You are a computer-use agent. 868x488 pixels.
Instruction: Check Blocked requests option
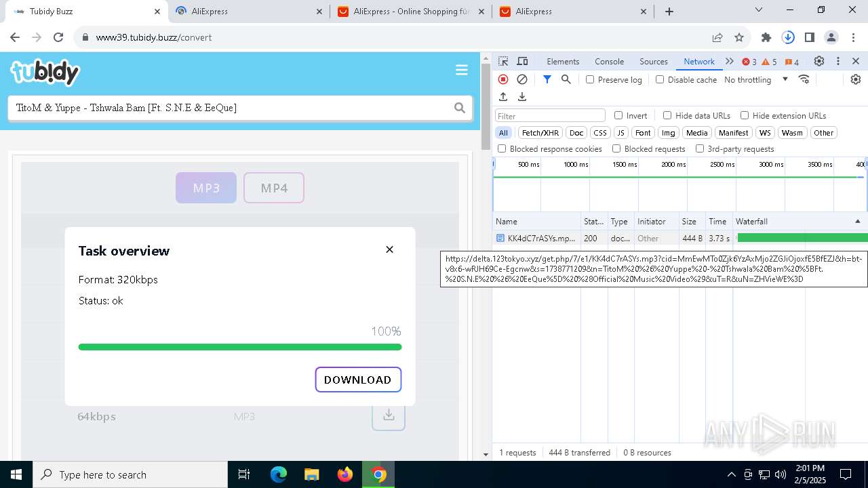click(x=616, y=148)
